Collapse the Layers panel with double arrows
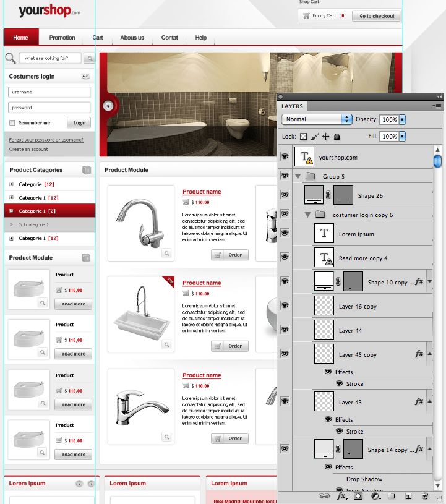 pos(439,96)
